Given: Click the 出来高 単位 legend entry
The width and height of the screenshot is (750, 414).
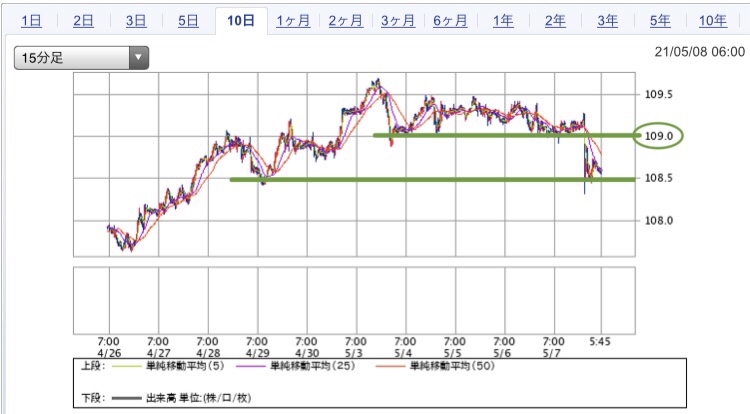Looking at the screenshot, I should [x=198, y=398].
